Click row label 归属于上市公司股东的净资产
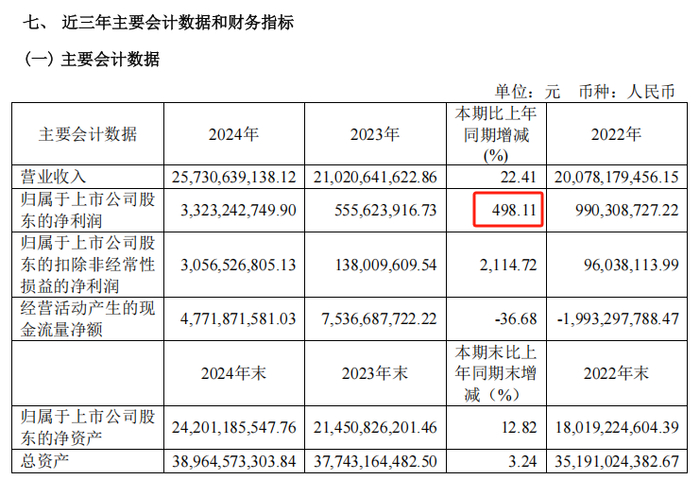 [88, 427]
